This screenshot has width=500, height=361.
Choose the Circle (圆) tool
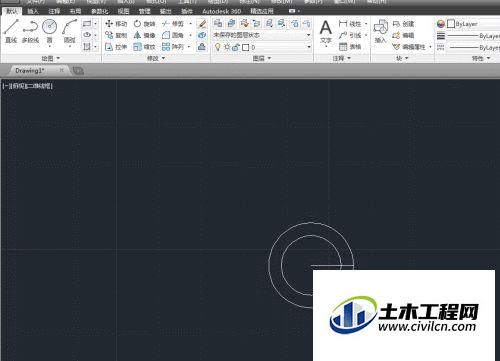(x=49, y=31)
